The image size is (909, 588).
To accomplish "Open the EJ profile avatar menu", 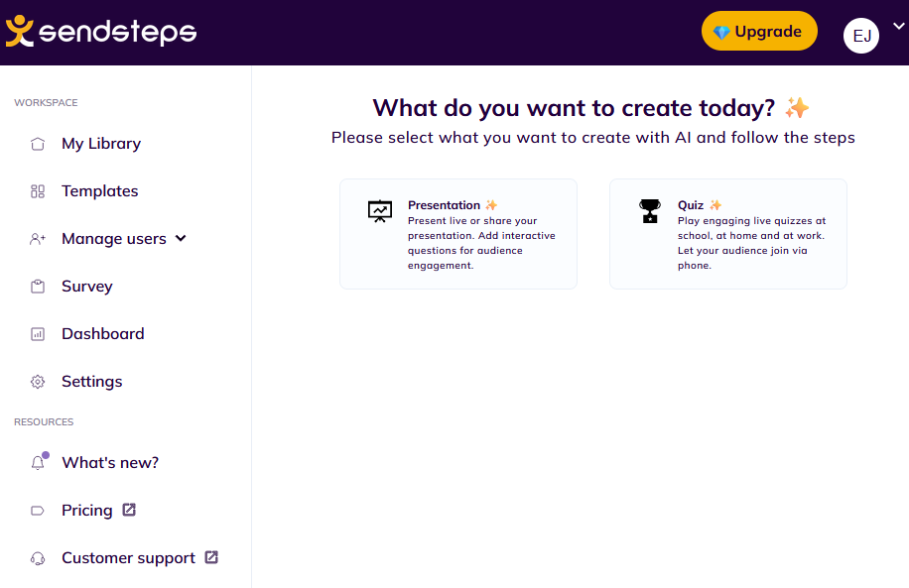I will click(x=861, y=36).
